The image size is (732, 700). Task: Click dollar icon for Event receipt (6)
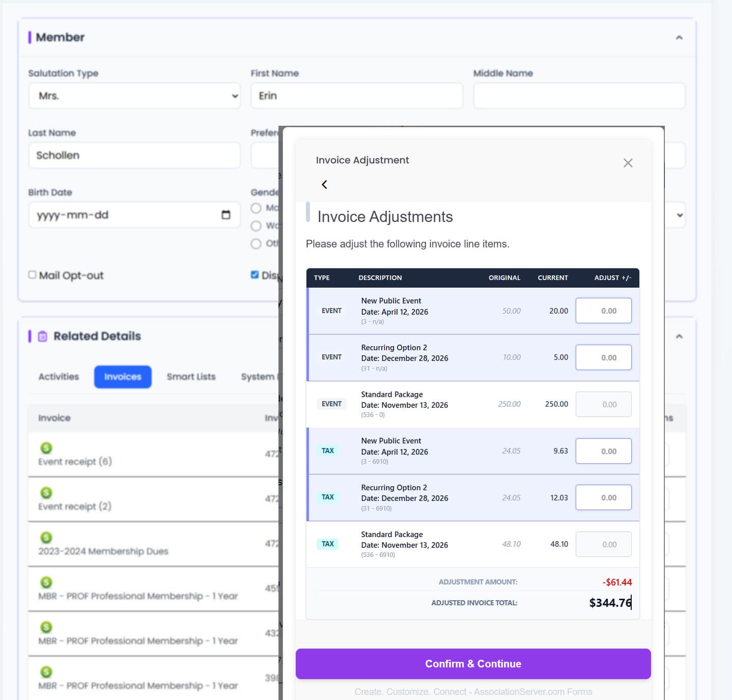tap(46, 447)
